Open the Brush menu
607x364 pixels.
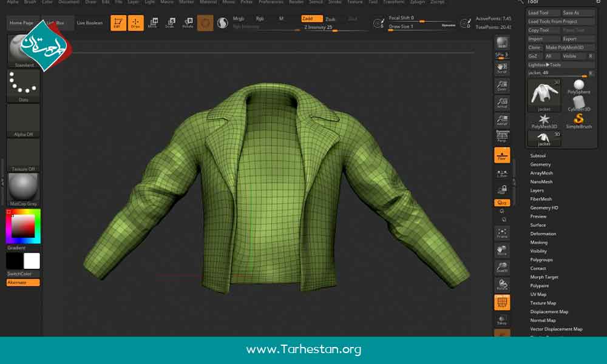point(30,2)
